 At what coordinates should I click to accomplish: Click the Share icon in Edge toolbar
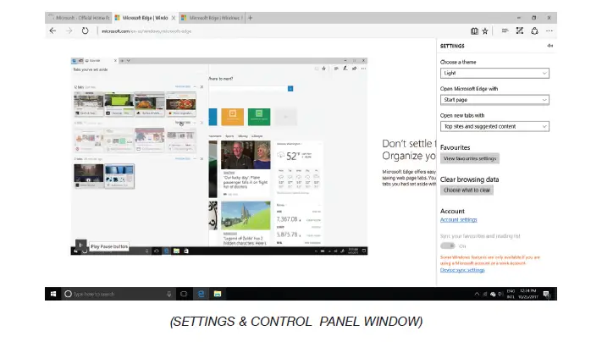pyautogui.click(x=534, y=30)
